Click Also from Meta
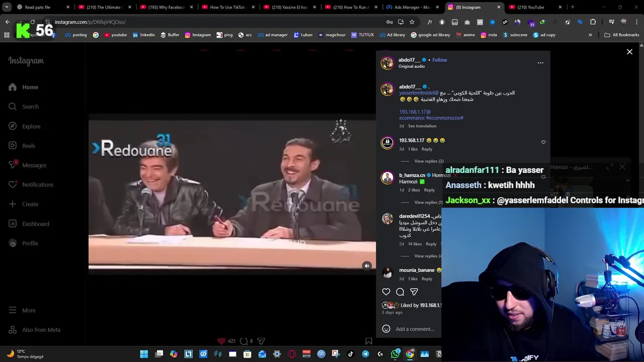 click(x=34, y=330)
